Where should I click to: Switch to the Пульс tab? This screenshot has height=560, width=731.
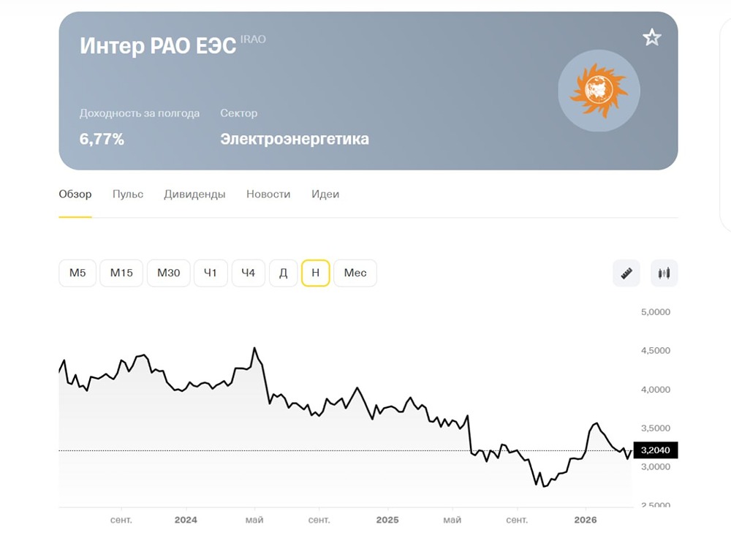[128, 194]
